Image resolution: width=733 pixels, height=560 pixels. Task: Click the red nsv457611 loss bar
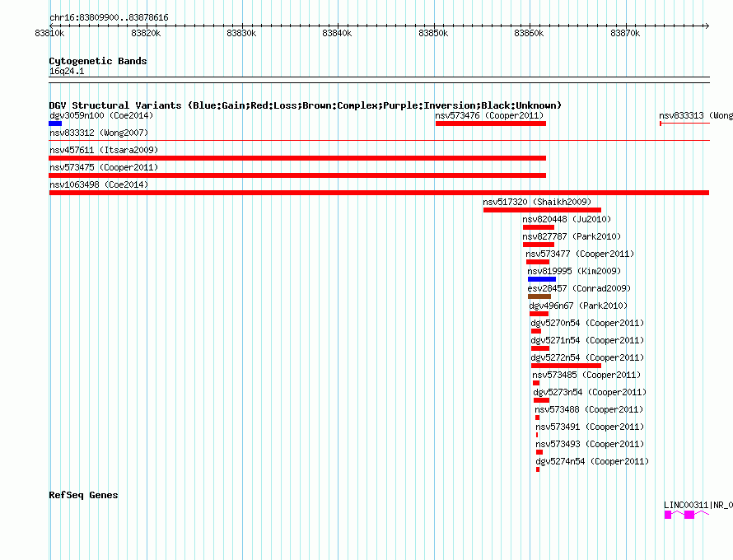[x=297, y=158]
